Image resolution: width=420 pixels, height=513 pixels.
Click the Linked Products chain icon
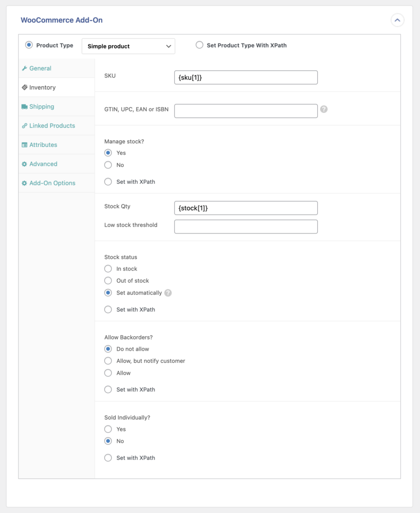point(25,125)
